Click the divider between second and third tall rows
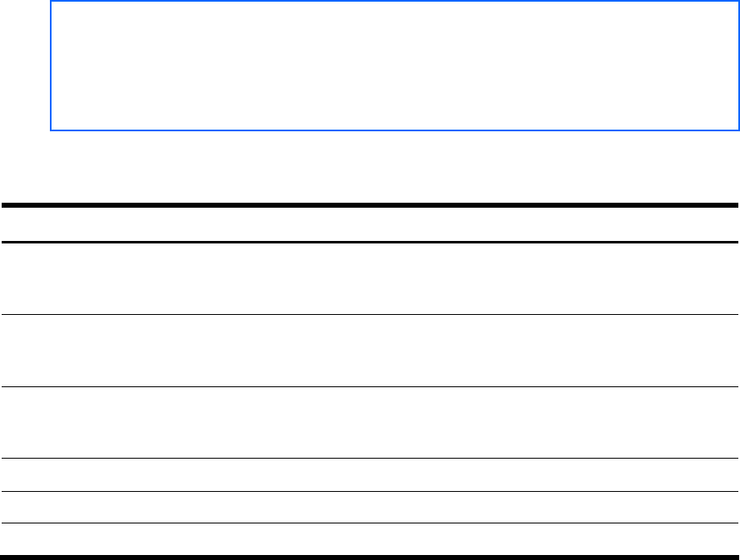Viewport: 740px width, 560px height. point(370,386)
